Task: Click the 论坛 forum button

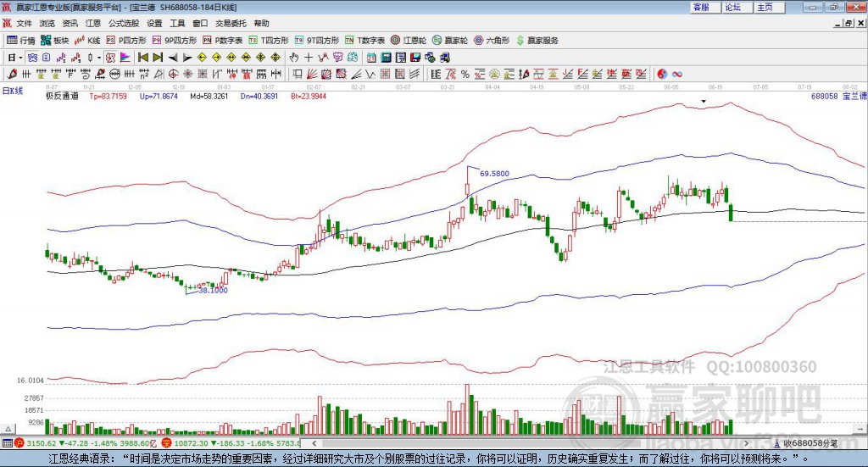Action: pyautogui.click(x=737, y=7)
